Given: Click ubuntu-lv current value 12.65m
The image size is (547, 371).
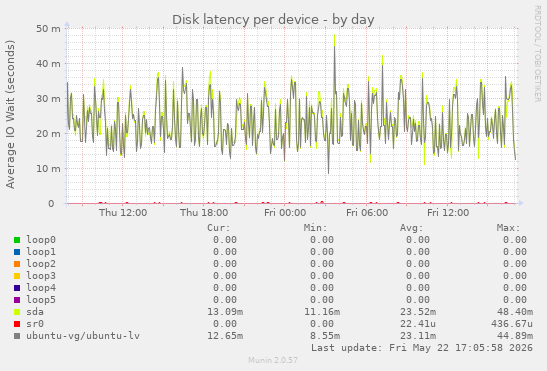Looking at the screenshot, I should point(225,336).
